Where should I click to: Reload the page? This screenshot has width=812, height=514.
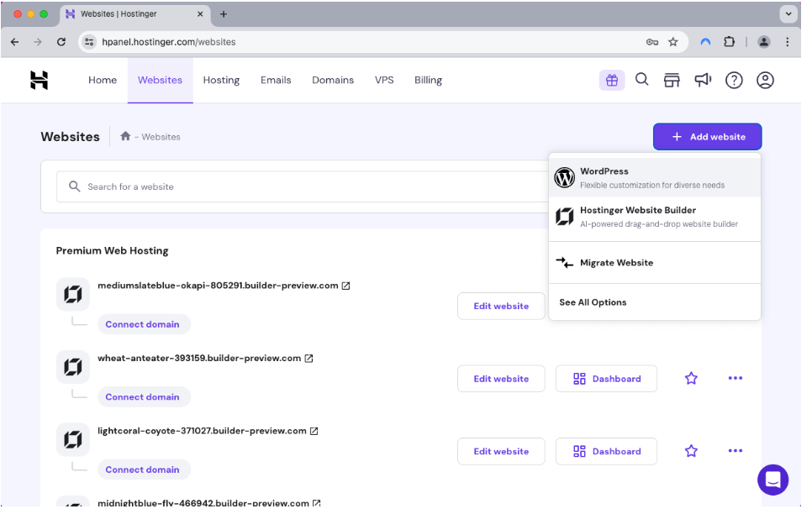[61, 42]
